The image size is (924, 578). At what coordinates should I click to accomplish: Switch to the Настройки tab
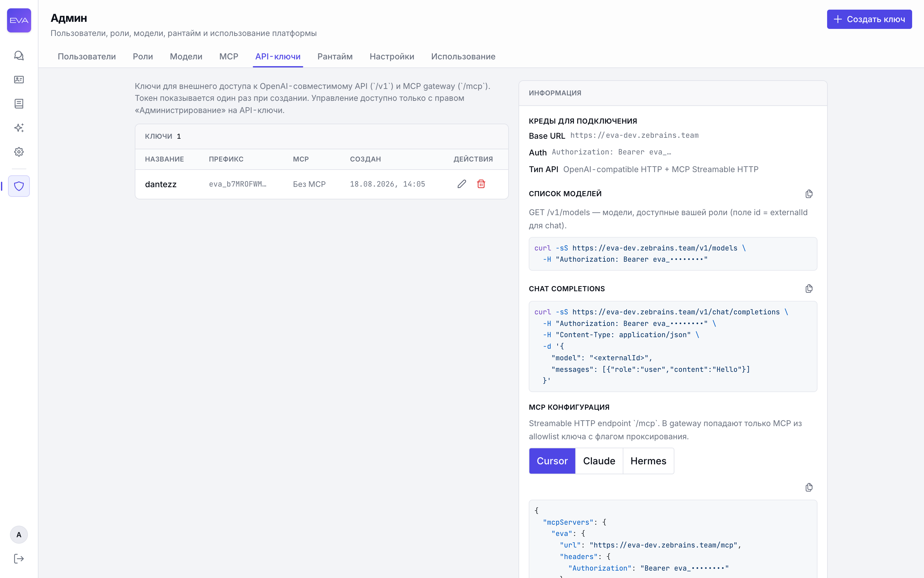(392, 57)
